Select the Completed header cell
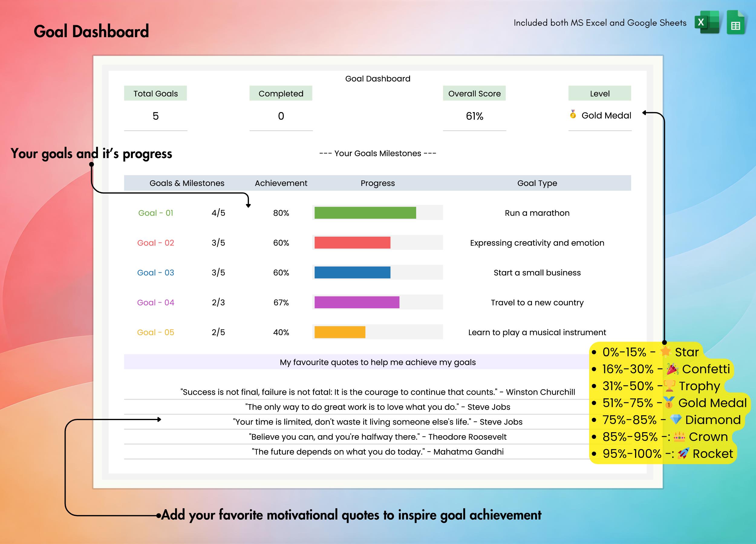Viewport: 756px width, 544px height. click(281, 93)
